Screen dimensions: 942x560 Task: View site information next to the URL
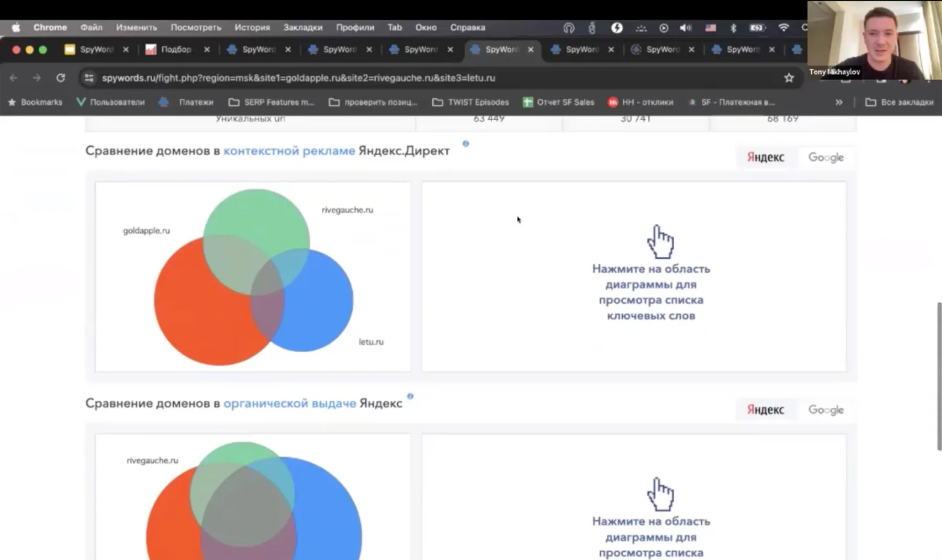tap(89, 78)
